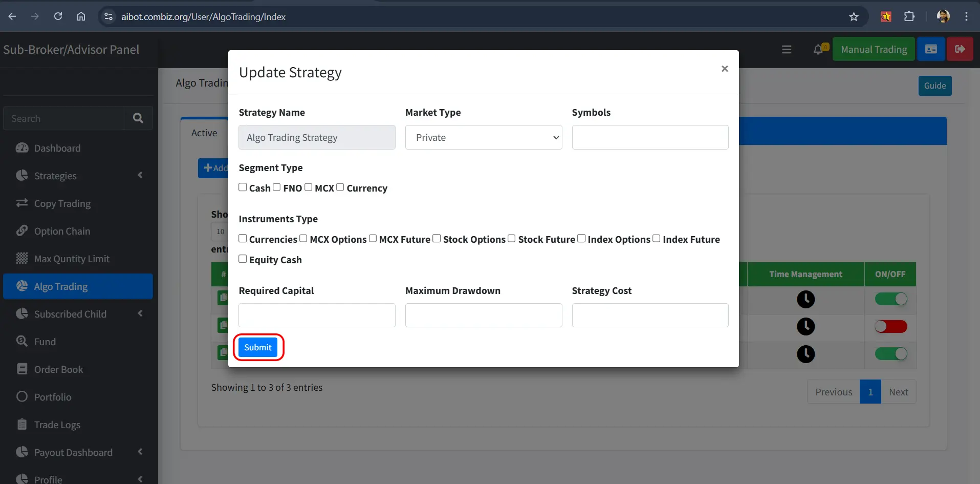980x484 pixels.
Task: Click the Required Capital input field
Action: [x=317, y=315]
